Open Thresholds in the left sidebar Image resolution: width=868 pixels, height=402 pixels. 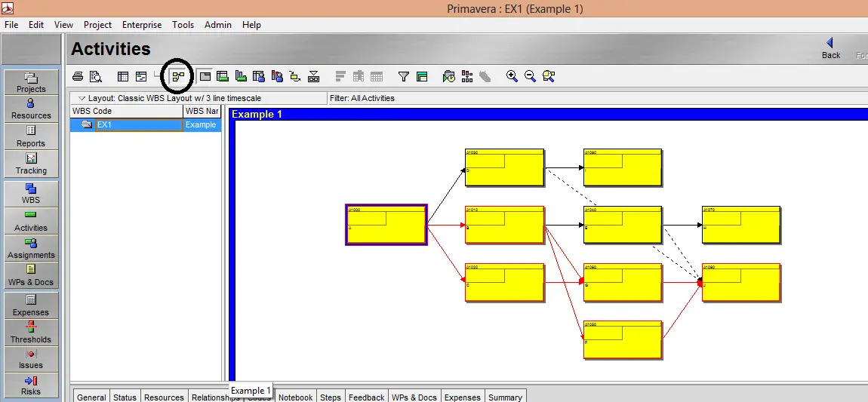(31, 333)
